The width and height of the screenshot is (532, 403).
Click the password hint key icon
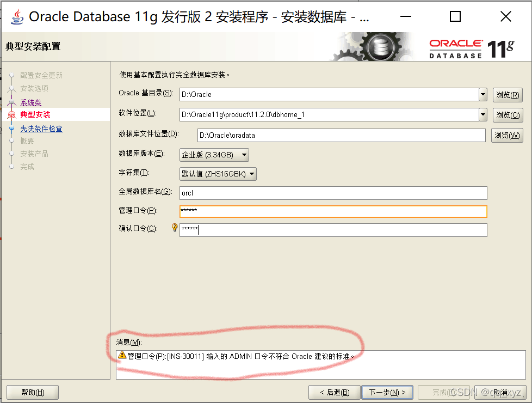[x=175, y=227]
